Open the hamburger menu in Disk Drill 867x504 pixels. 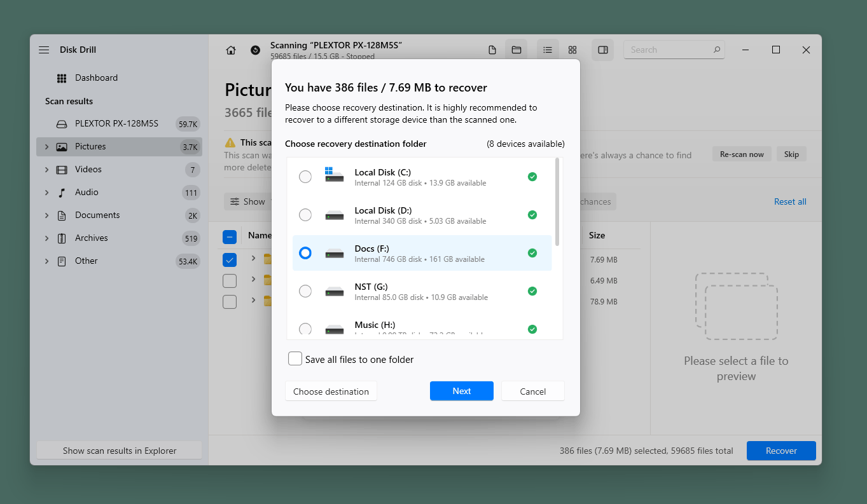point(44,50)
